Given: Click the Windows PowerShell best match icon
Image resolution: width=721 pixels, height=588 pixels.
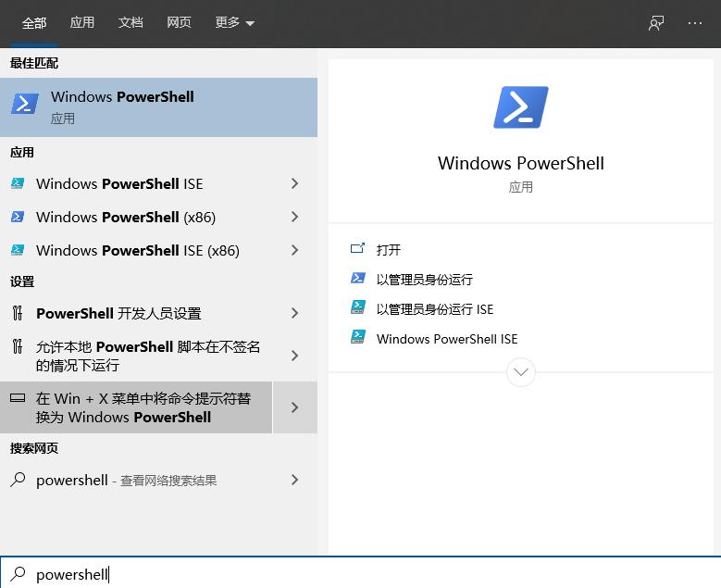Looking at the screenshot, I should [24, 104].
